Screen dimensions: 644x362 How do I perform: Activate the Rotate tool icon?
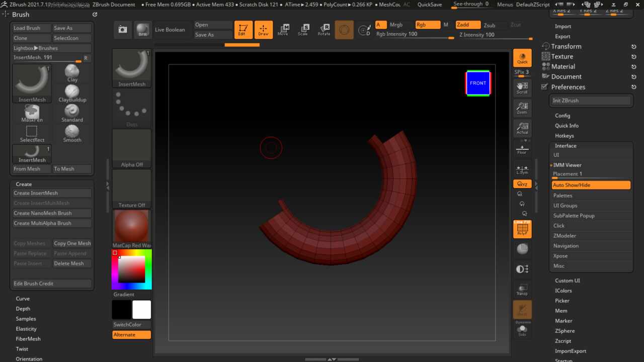[x=324, y=30]
